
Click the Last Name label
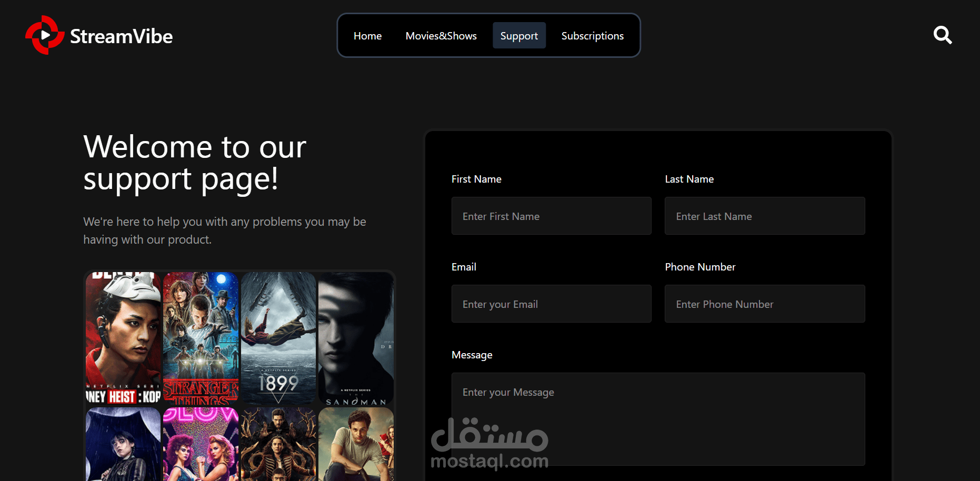pyautogui.click(x=689, y=179)
